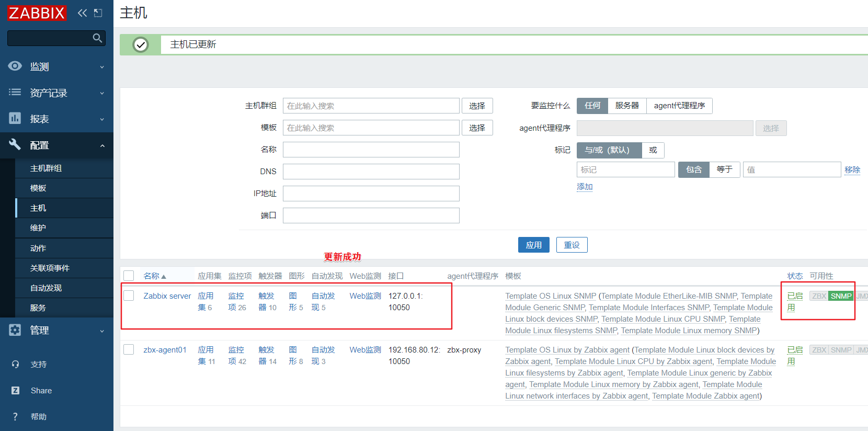The image size is (868, 431).
Task: Click the 名称 filter field
Action: point(371,150)
